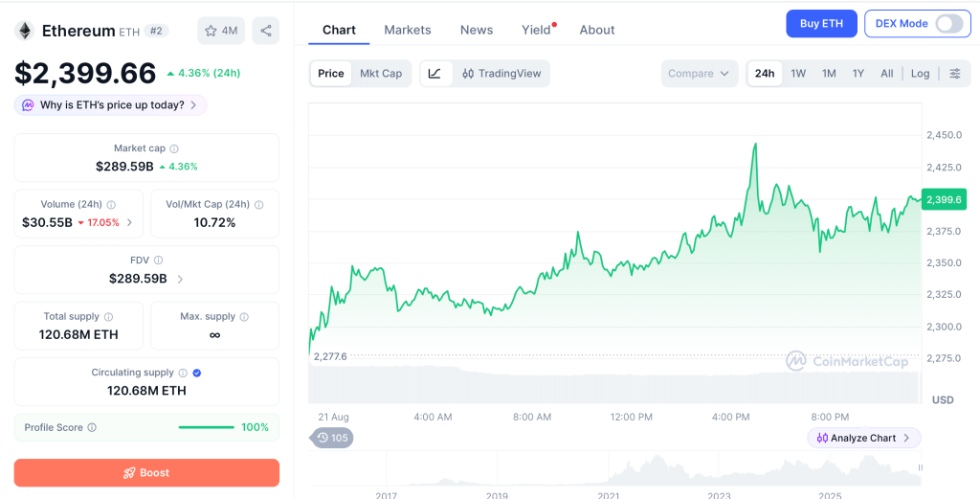
Task: Click the #2 rank badge
Action: [x=156, y=31]
